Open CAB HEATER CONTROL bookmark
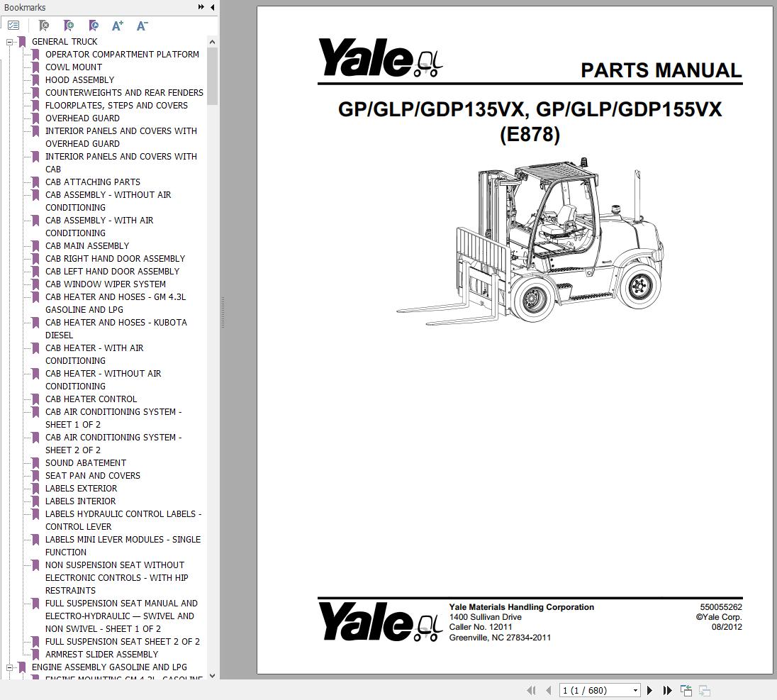 click(91, 399)
